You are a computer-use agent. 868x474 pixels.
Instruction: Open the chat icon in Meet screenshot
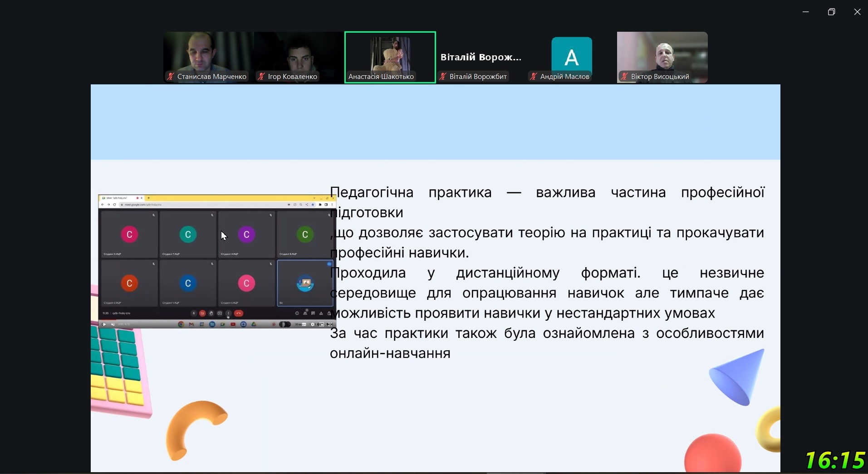point(313,313)
